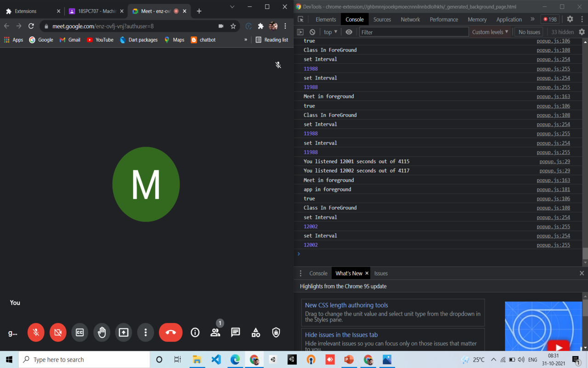Open chatbot bookmark
Image resolution: width=588 pixels, height=368 pixels.
203,40
